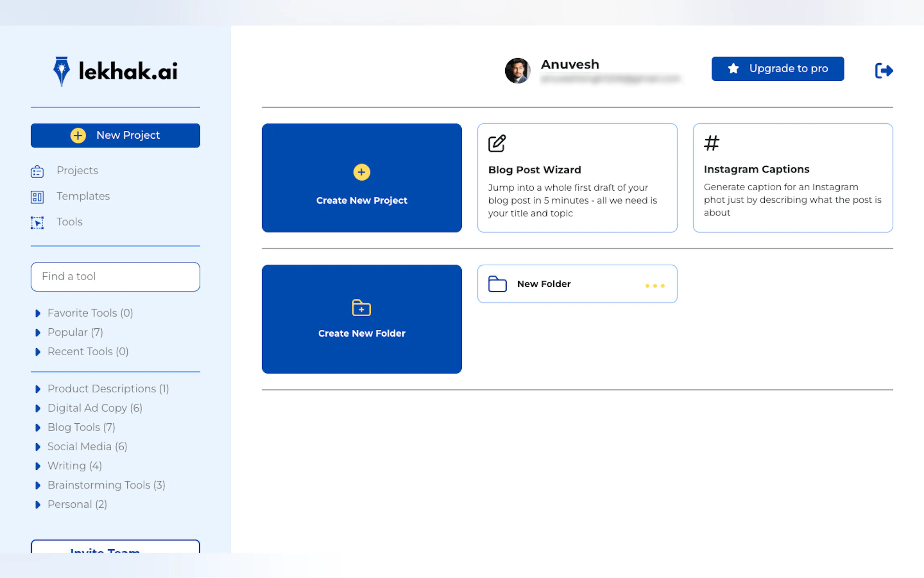Viewport: 924px width, 578px height.
Task: Click the Create New Folder card
Action: 361,319
